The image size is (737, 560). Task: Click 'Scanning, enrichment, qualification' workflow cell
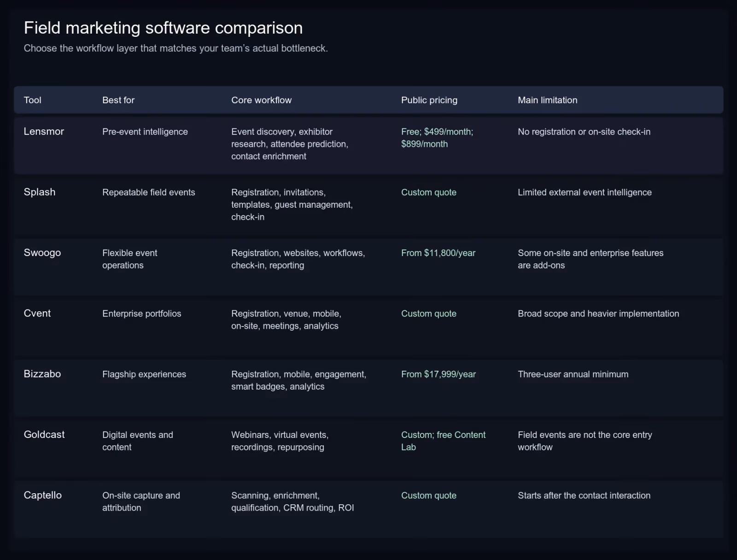(292, 502)
